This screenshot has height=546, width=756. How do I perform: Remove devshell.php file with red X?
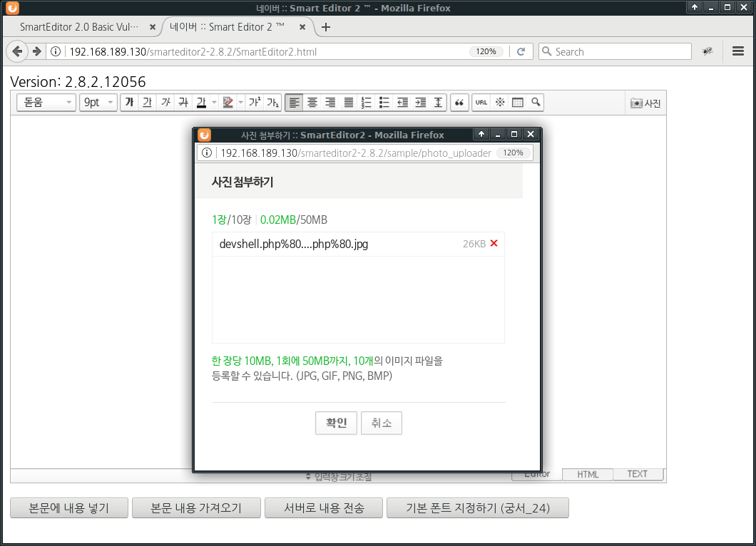pos(494,243)
